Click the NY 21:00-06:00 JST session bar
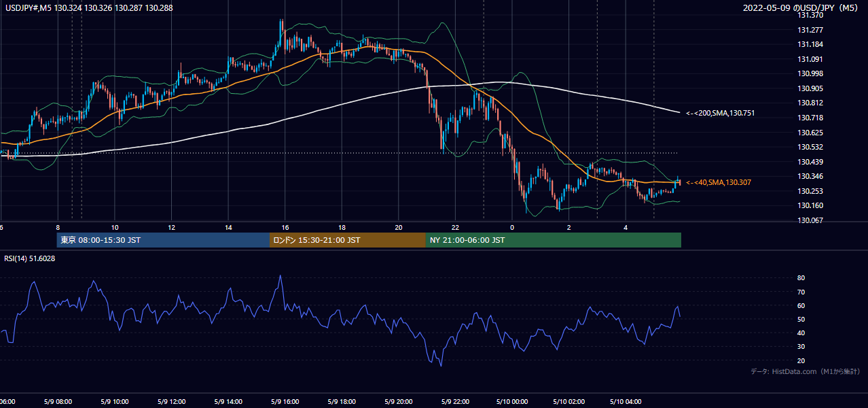Image resolution: width=868 pixels, height=408 pixels. pyautogui.click(x=554, y=240)
